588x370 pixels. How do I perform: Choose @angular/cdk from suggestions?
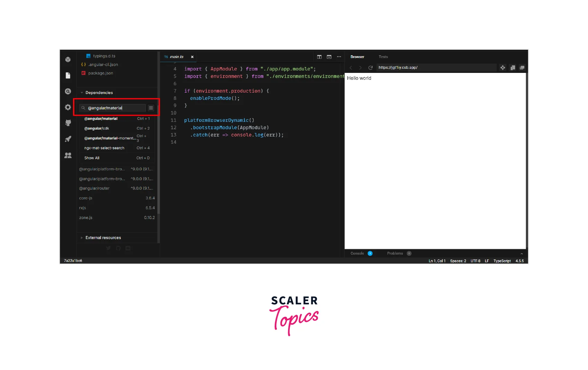coord(97,129)
